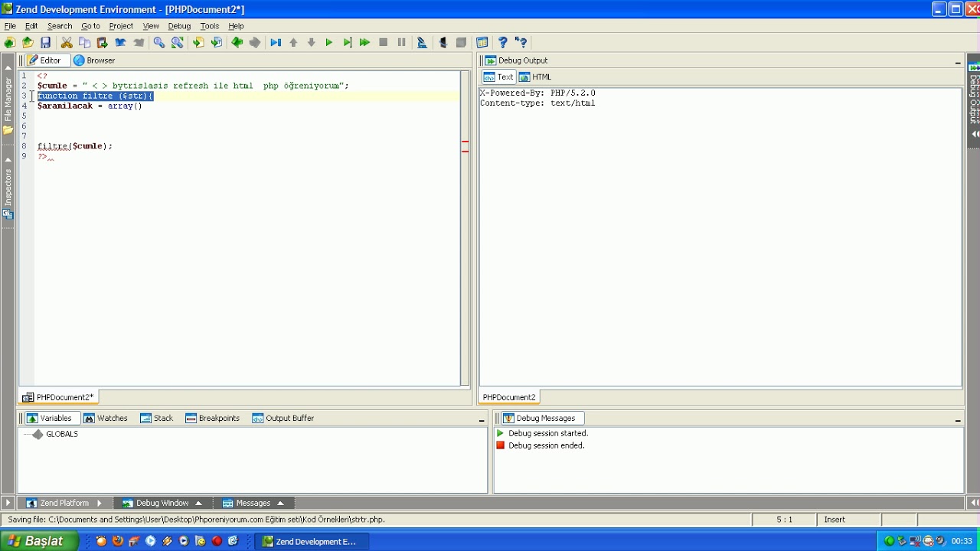Screen dimensions: 980x551
Task: Open the Debug menu
Action: point(179,26)
